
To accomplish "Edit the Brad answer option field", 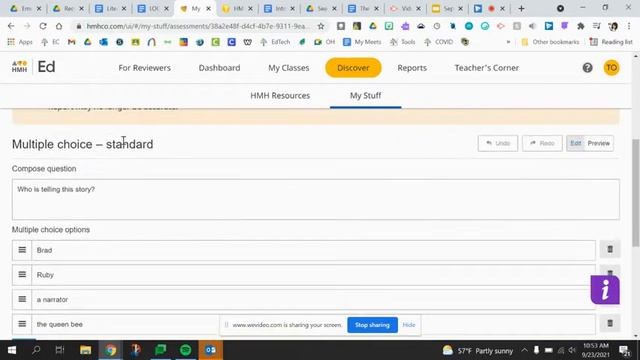I will click(x=313, y=250).
